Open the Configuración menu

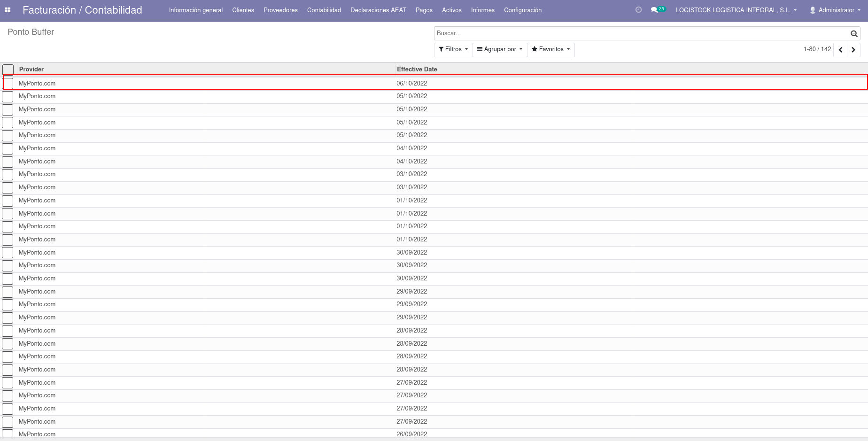point(523,10)
